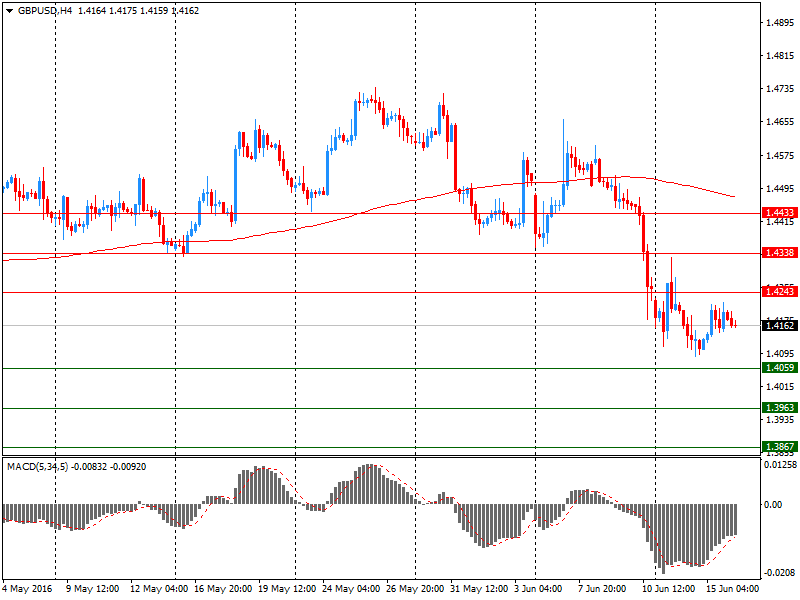Screen dimensions: 800x600
Task: Click the 9 May 12:00 time label
Action: 93,589
